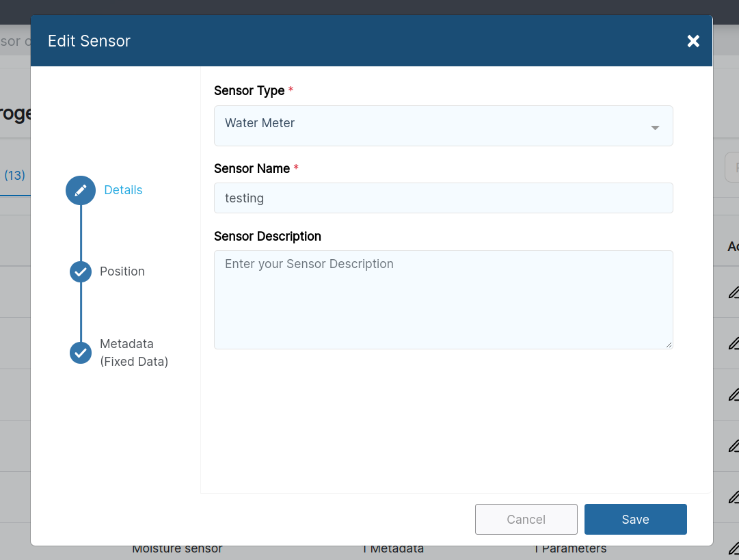Save the sensor changes
This screenshot has height=560, width=739.
(635, 519)
